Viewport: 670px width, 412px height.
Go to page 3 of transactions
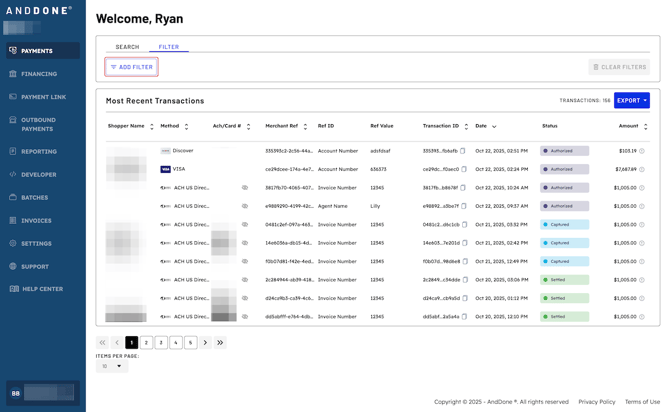pos(161,342)
